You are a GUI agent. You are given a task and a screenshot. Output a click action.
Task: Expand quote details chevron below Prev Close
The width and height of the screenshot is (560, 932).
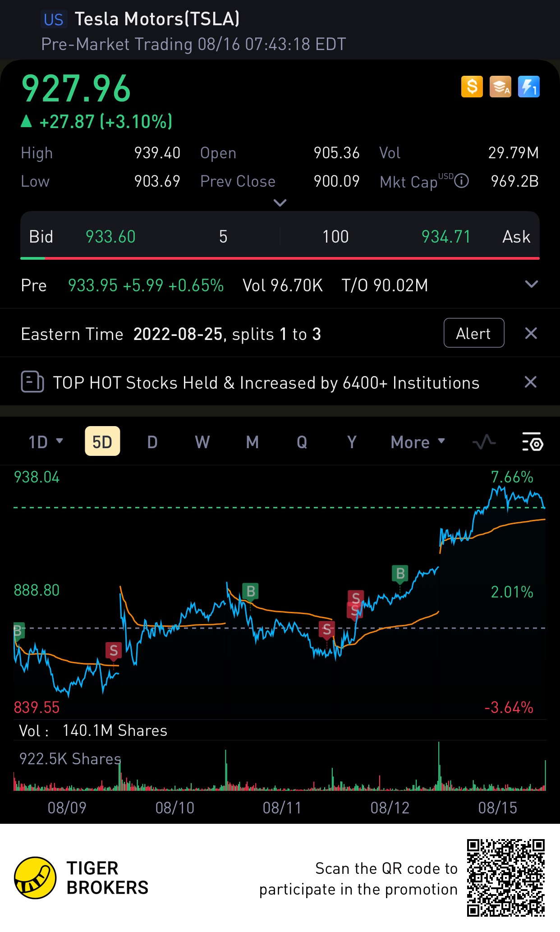click(280, 203)
